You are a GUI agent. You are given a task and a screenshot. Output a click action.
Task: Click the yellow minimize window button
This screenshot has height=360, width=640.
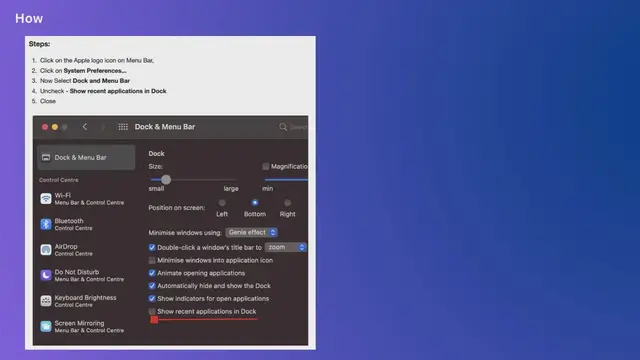click(55, 127)
